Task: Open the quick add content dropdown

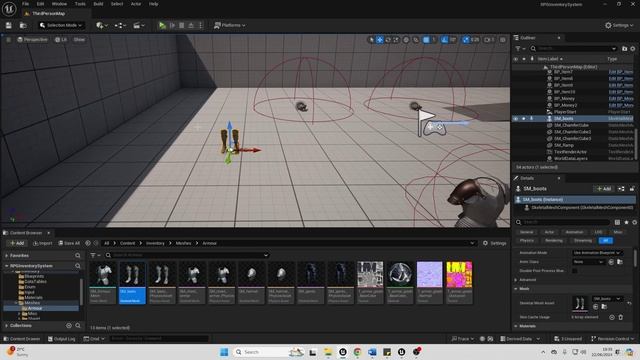Action: tap(102, 25)
